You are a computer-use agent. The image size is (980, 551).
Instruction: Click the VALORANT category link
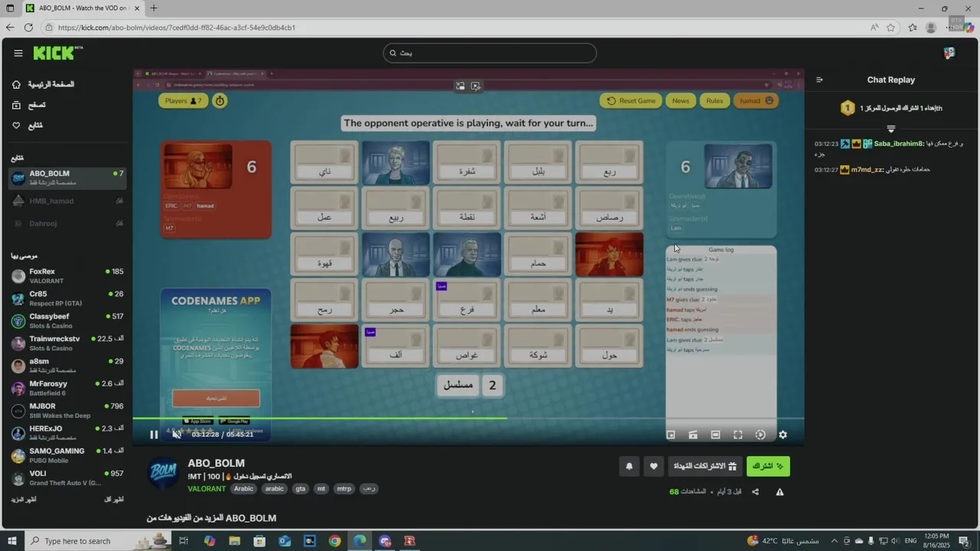[207, 488]
